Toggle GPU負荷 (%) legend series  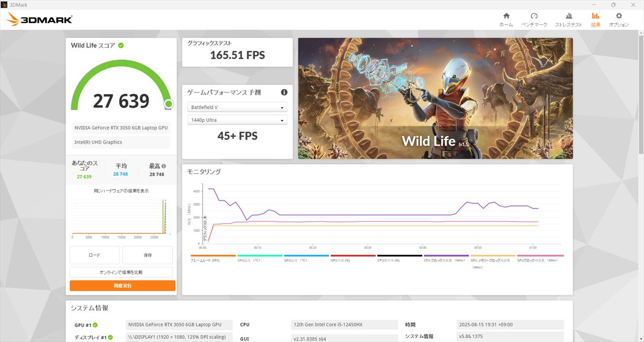click(x=353, y=259)
